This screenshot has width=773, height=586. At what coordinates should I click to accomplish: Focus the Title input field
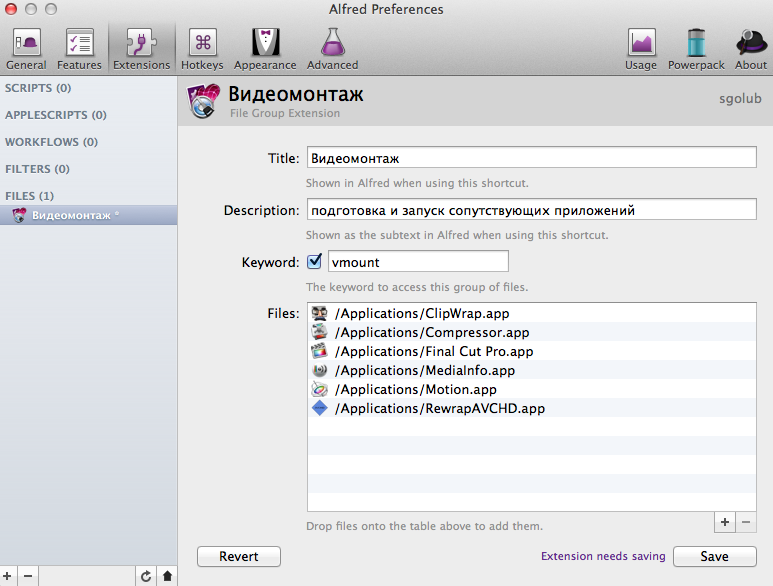(531, 158)
